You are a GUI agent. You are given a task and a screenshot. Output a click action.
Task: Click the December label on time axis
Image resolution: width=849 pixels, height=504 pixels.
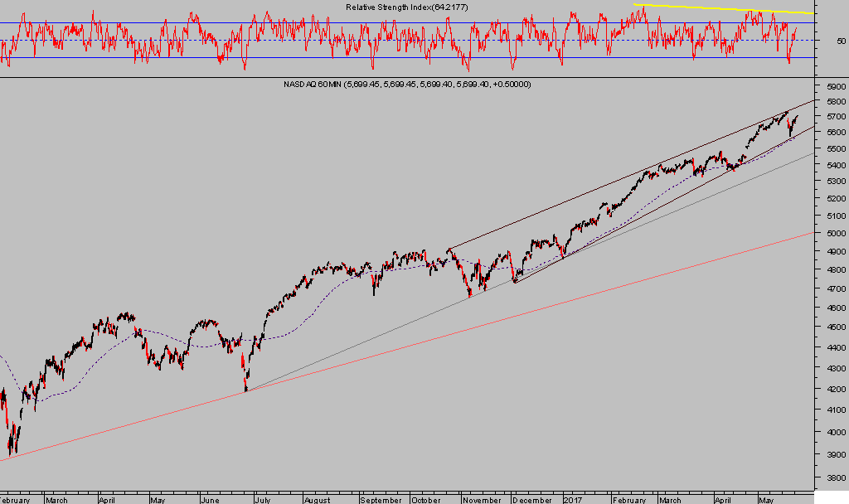[531, 500]
